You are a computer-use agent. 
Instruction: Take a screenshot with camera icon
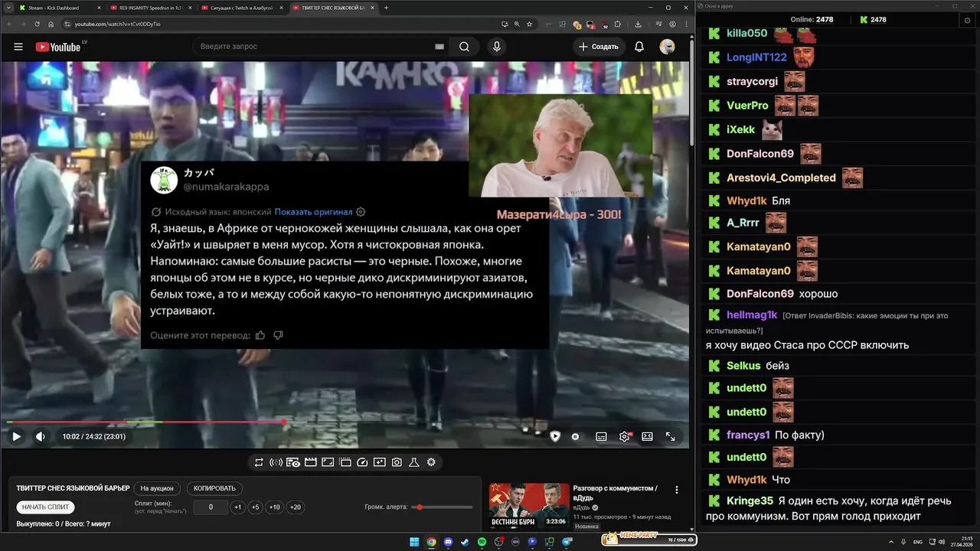coord(397,462)
